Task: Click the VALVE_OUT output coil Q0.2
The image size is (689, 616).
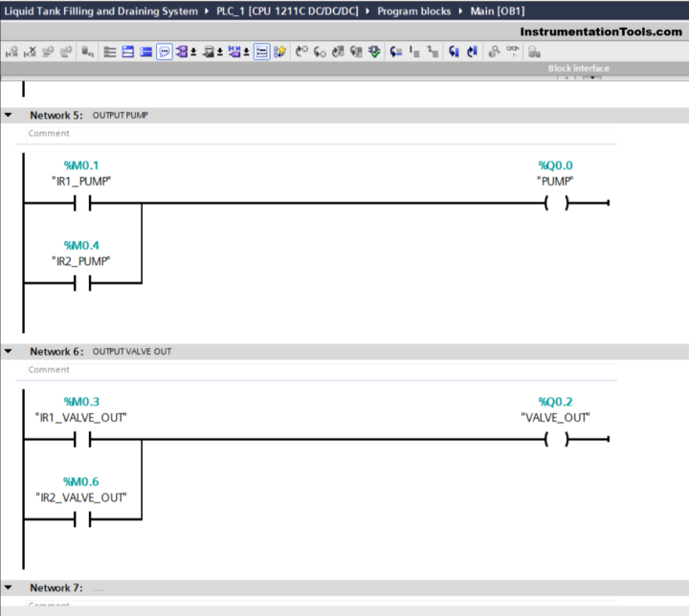Action: pos(556,440)
